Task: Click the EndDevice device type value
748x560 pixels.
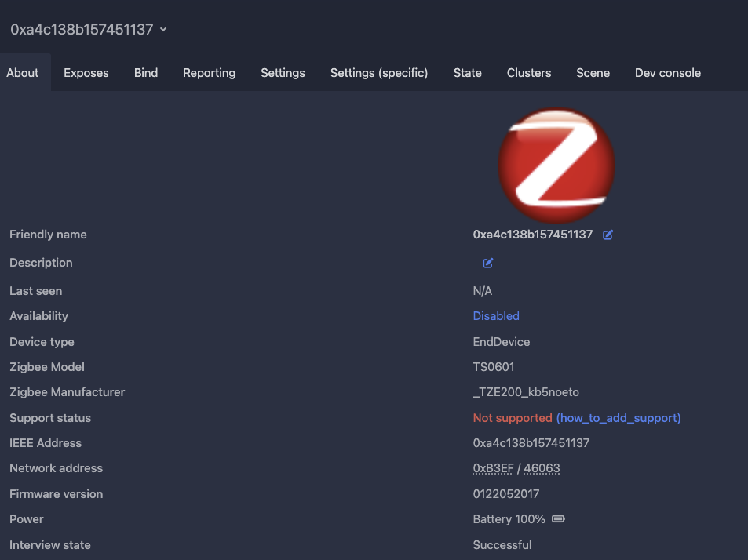Action: tap(502, 342)
